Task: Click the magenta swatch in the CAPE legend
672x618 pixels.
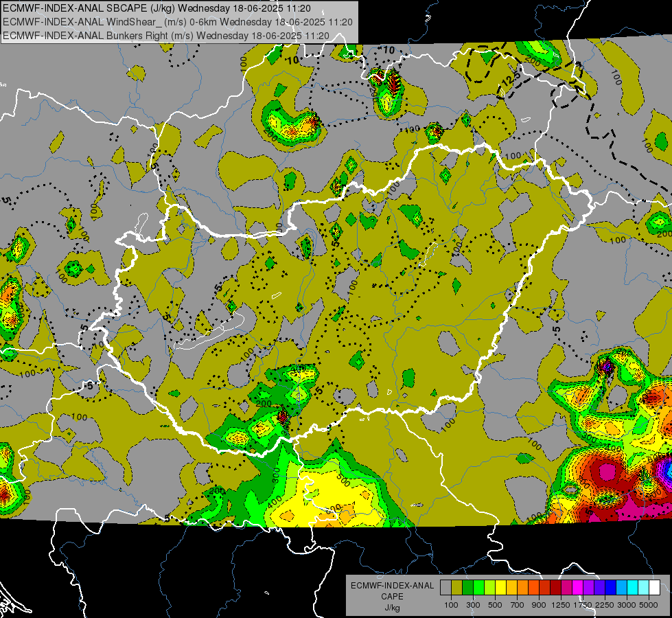Action: pyautogui.click(x=578, y=587)
